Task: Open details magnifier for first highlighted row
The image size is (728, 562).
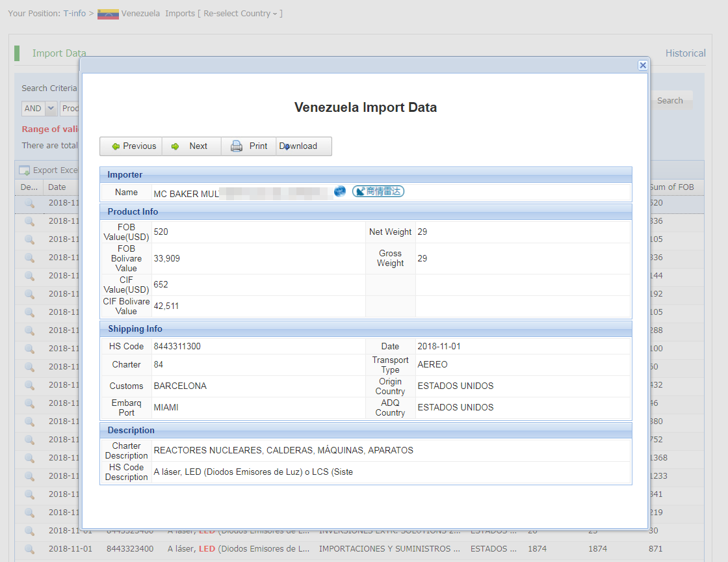Action: point(29,204)
